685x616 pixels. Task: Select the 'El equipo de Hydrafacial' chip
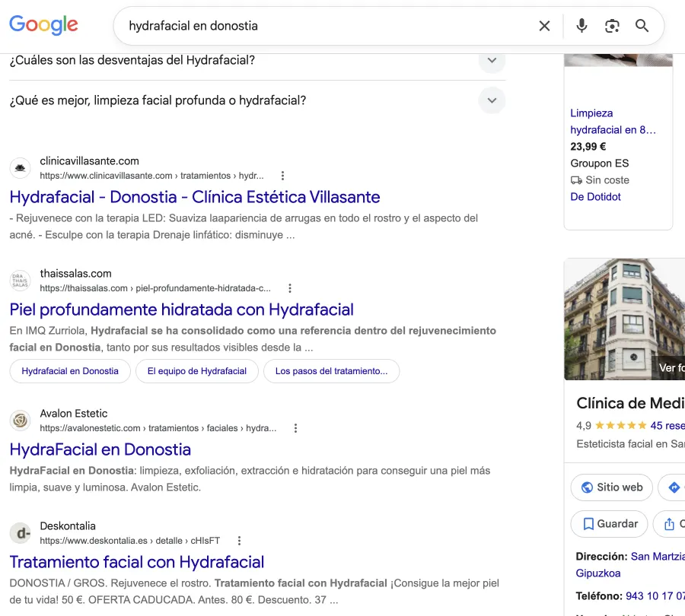pos(197,371)
